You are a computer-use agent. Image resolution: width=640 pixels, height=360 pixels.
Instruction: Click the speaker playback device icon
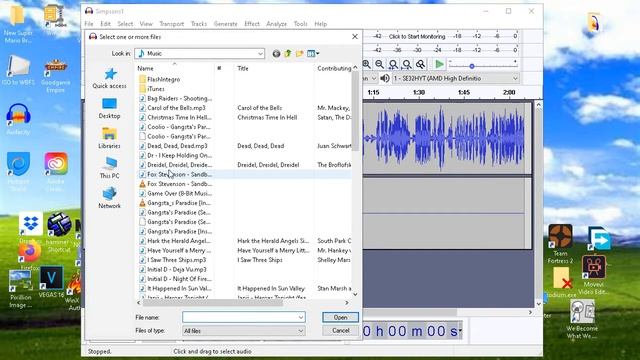(385, 78)
